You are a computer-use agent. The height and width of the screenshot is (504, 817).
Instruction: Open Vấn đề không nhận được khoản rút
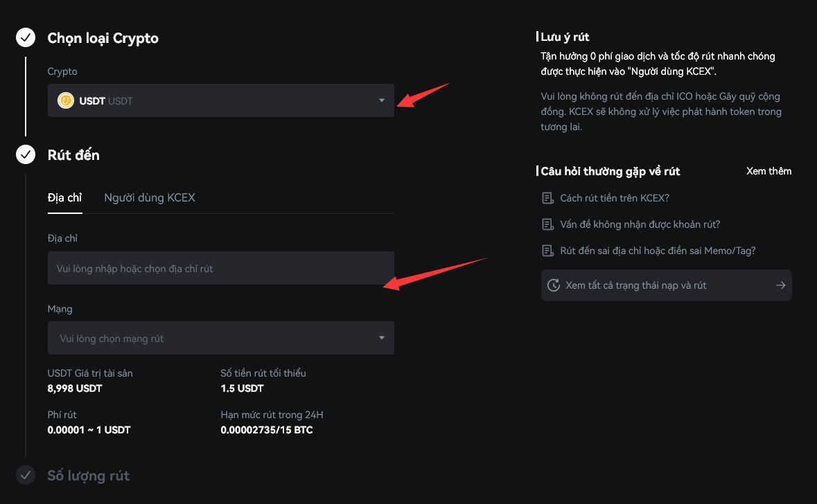(x=640, y=225)
